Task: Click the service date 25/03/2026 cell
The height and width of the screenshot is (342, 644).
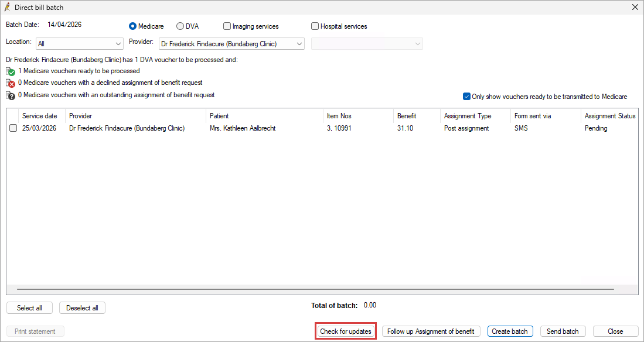Action: click(x=39, y=128)
